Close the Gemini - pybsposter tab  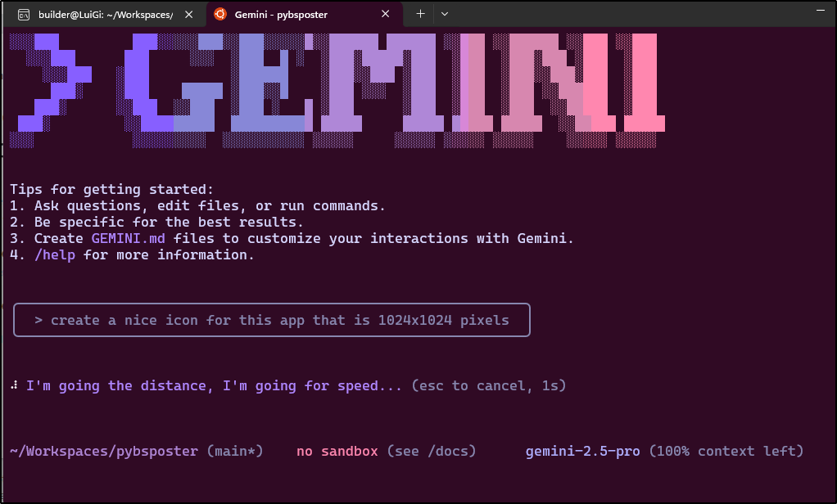[x=386, y=15]
